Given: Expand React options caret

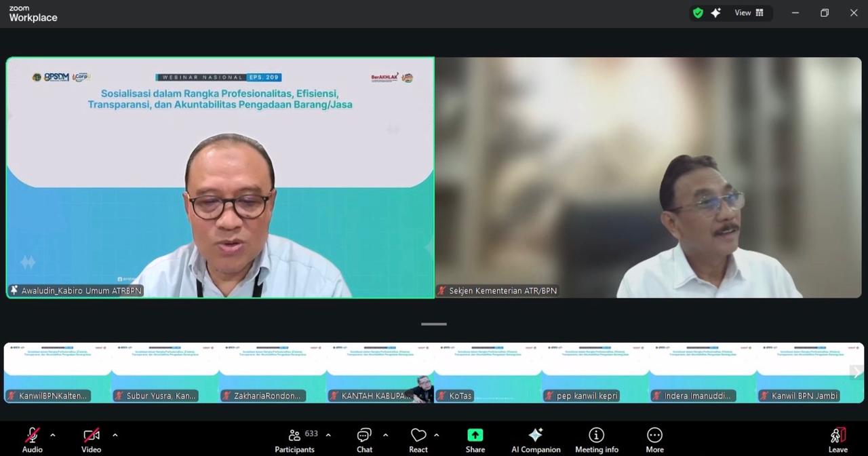Looking at the screenshot, I should (436, 435).
